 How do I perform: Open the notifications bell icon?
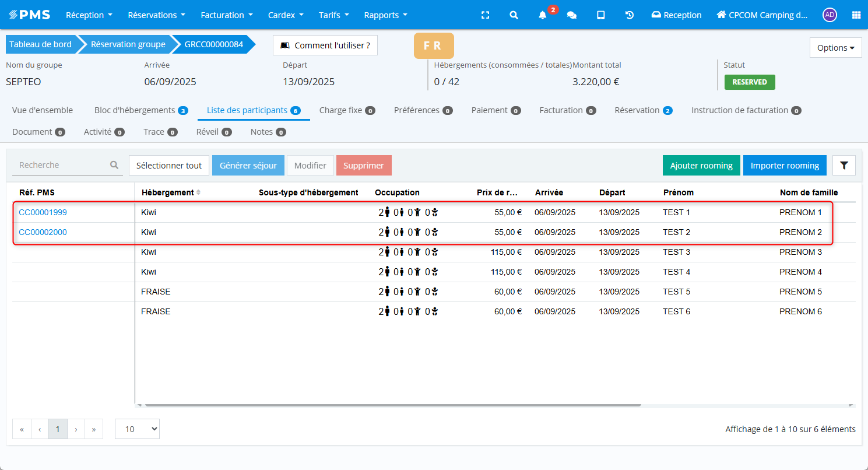tap(542, 15)
